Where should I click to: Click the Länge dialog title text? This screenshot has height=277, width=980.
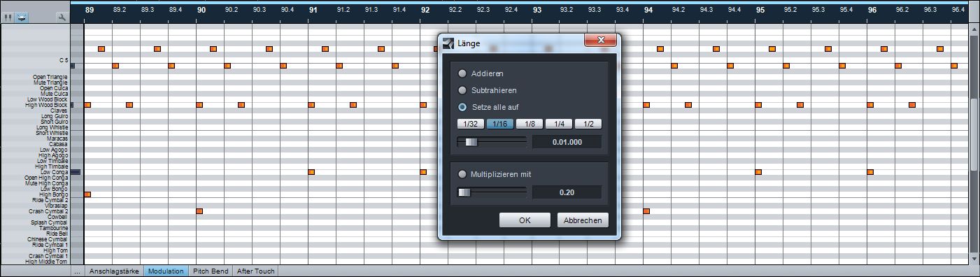tap(469, 43)
